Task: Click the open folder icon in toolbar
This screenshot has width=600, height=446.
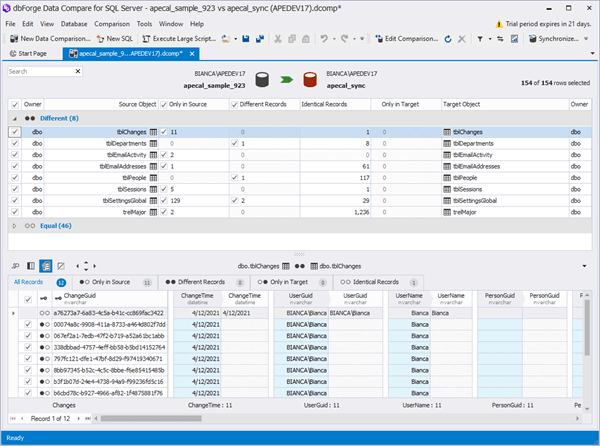Action: (226, 39)
